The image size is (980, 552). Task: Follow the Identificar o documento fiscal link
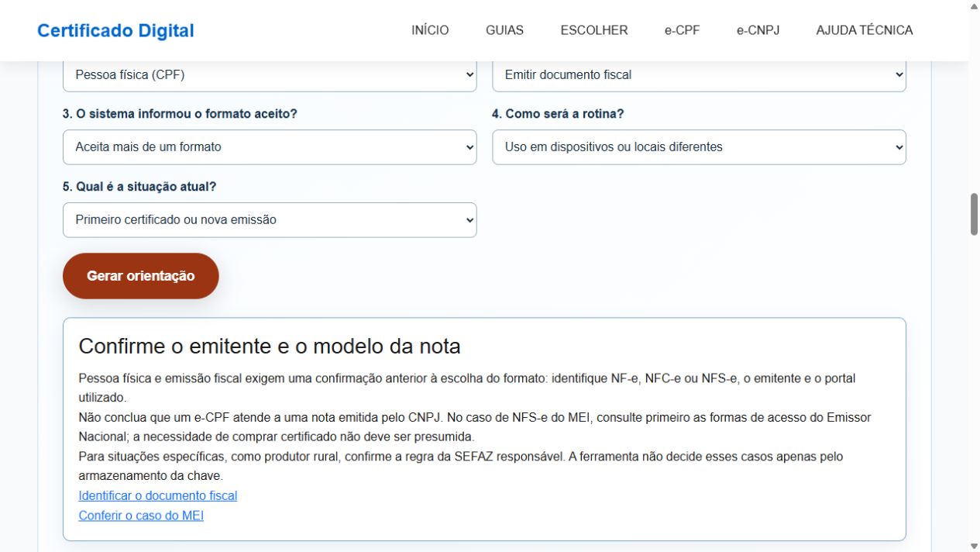coord(158,495)
